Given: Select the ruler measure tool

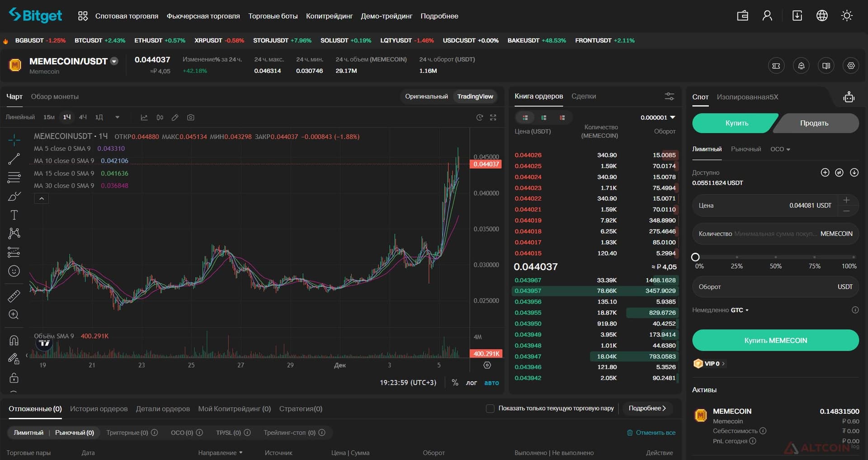Looking at the screenshot, I should pos(14,296).
